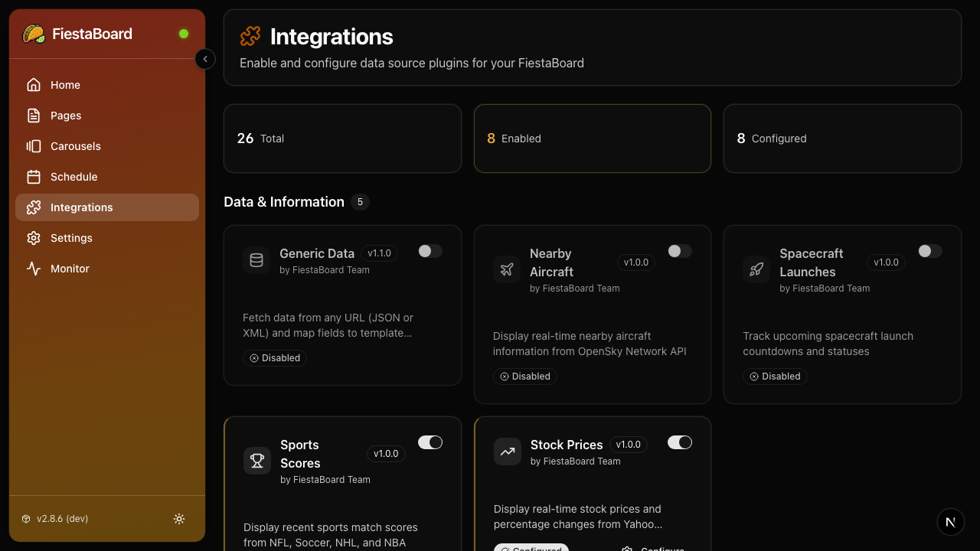980x551 pixels.
Task: Click the Spacecraft Launches plugin title
Action: [812, 262]
